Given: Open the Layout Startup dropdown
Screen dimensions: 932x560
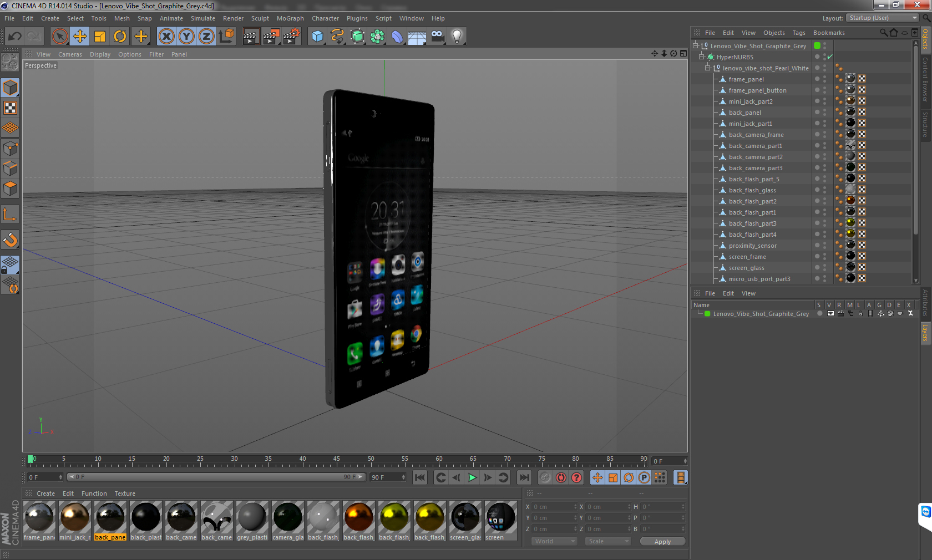Looking at the screenshot, I should click(883, 18).
